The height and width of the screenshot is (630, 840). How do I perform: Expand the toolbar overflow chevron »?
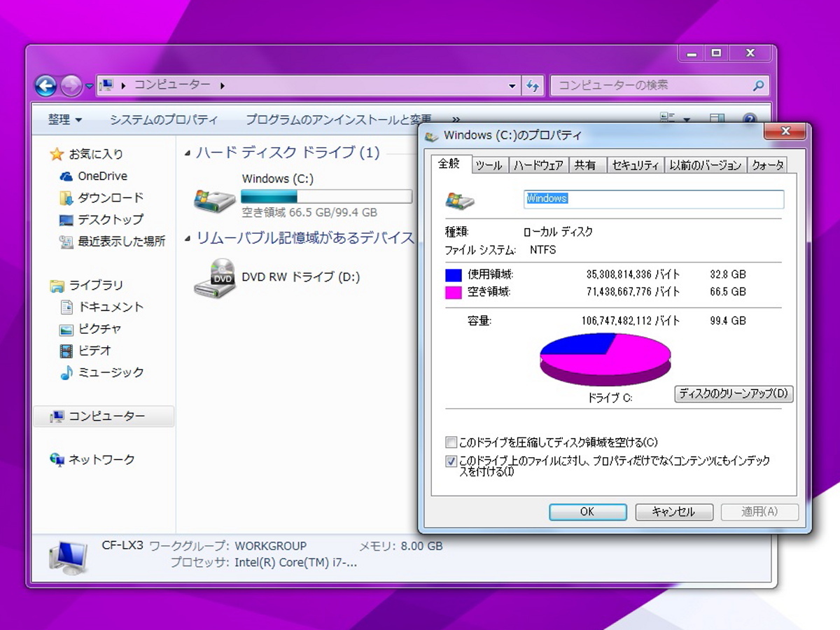click(x=456, y=120)
